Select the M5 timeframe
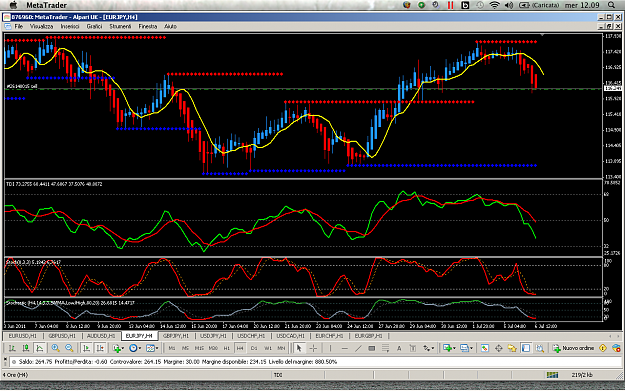The height and width of the screenshot is (391, 625). [185, 348]
